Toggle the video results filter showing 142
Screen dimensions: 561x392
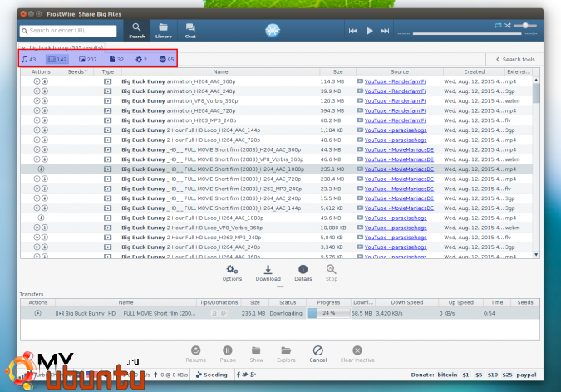coord(57,59)
